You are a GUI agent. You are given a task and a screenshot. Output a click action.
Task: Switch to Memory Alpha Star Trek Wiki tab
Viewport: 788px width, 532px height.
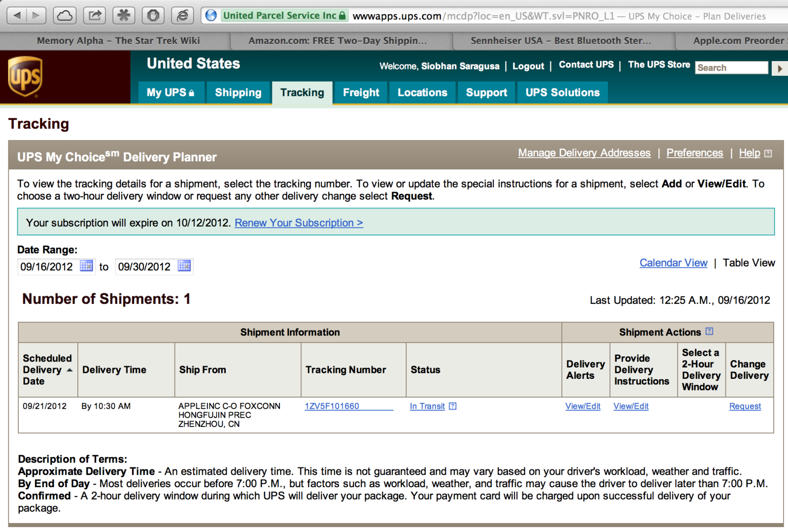(x=118, y=41)
